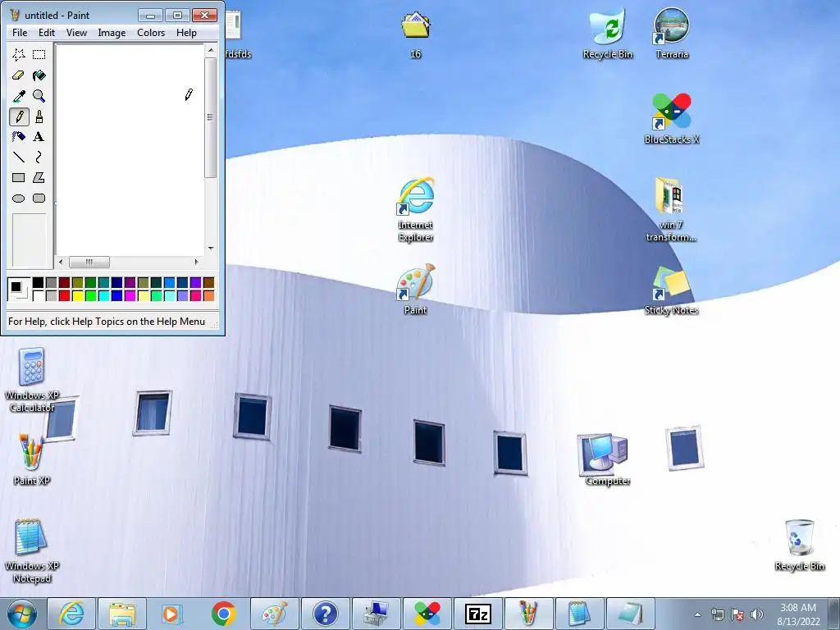Select the Free-Form Select tool
840x630 pixels.
coord(19,55)
